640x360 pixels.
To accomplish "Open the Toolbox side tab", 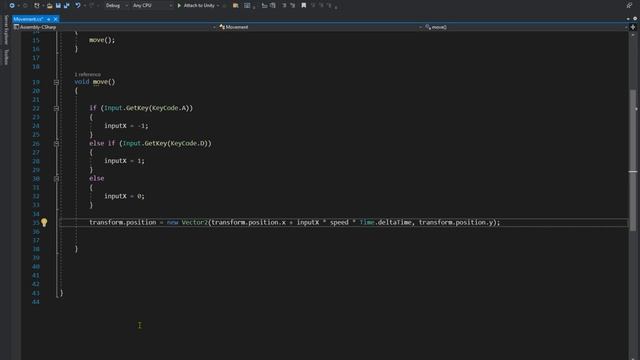I will point(6,57).
